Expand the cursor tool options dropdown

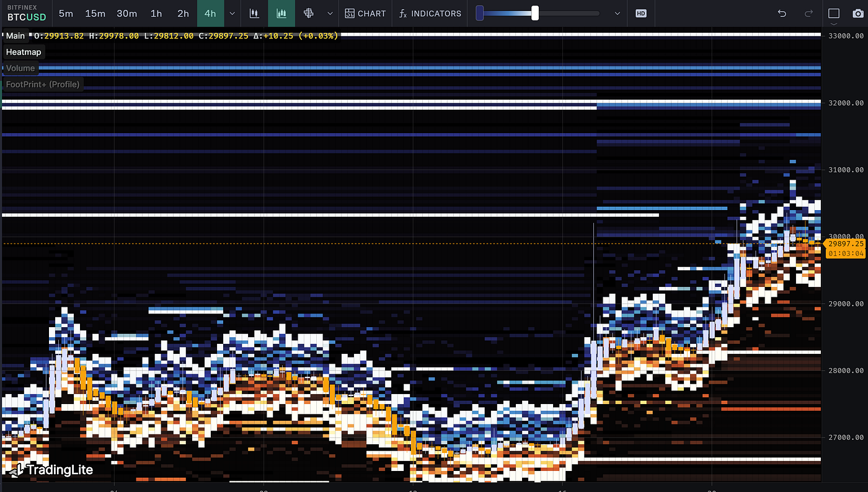pos(330,13)
